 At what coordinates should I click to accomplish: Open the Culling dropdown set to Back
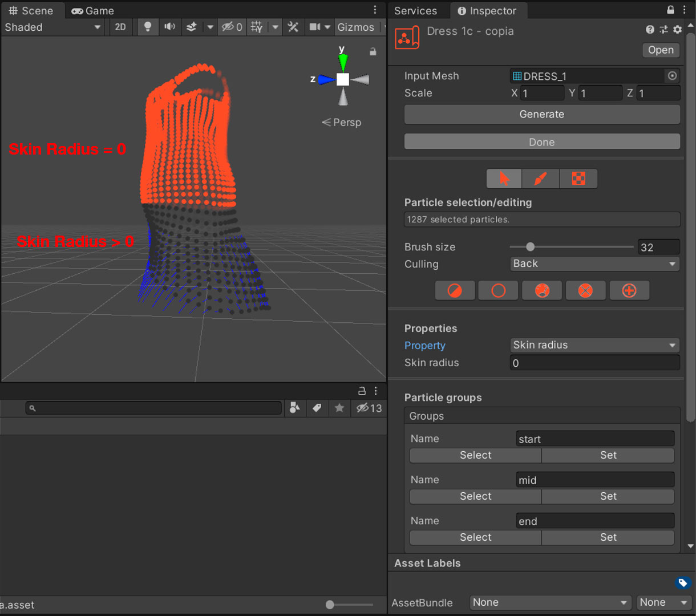[x=594, y=264]
